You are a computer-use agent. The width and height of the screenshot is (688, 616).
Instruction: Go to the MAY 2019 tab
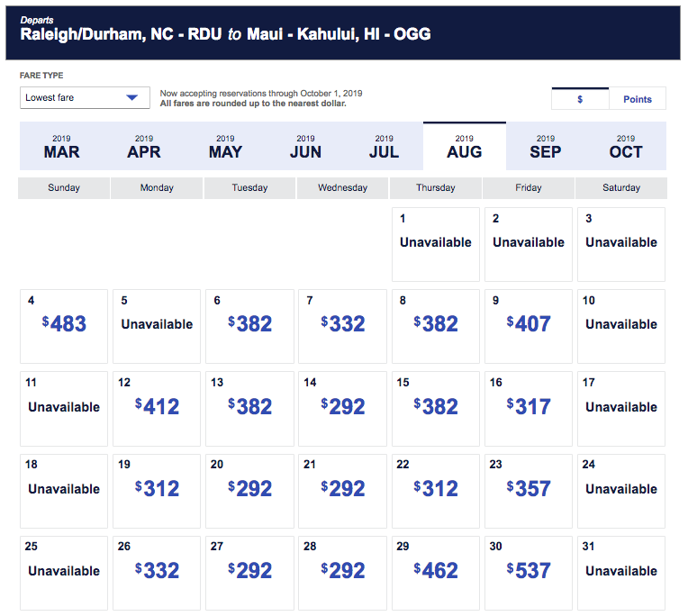pos(225,146)
